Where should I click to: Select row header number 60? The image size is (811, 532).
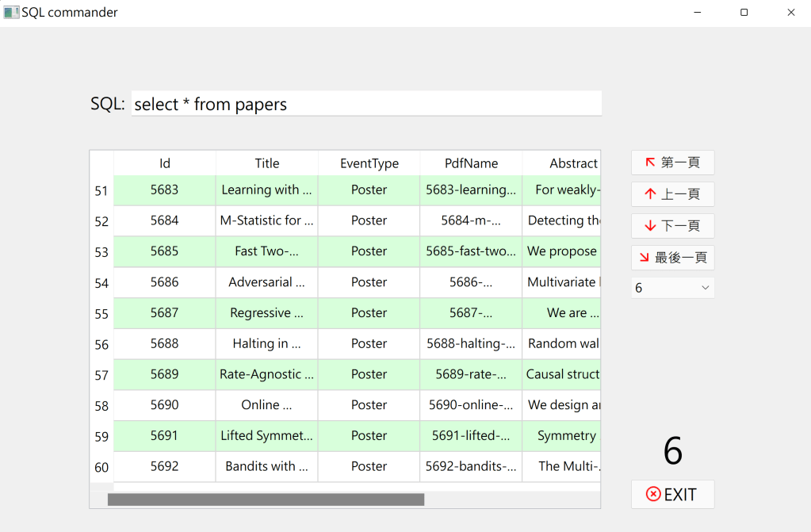[101, 467]
